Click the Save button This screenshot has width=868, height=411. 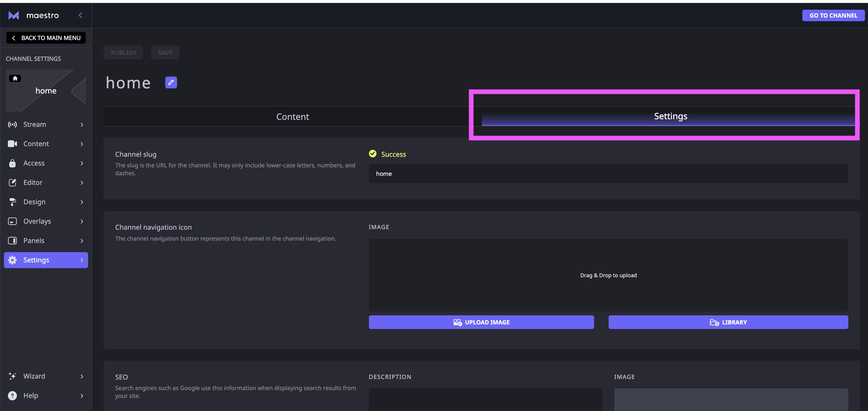pyautogui.click(x=165, y=53)
